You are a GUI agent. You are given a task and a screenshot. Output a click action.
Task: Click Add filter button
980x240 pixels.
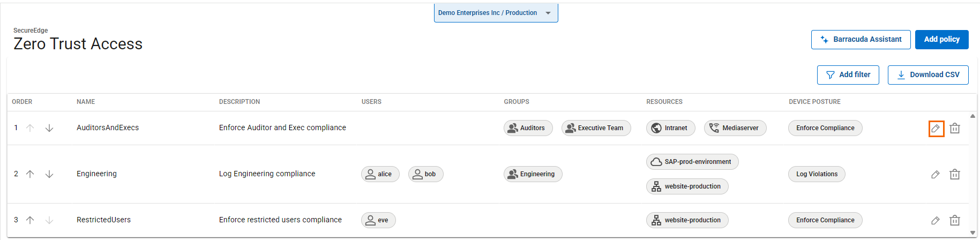[848, 75]
